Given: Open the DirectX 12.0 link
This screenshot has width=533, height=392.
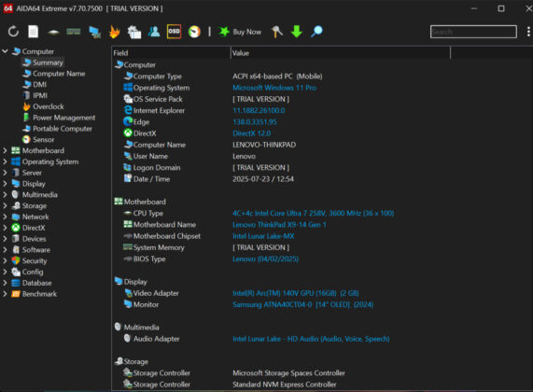Looking at the screenshot, I should tap(251, 133).
